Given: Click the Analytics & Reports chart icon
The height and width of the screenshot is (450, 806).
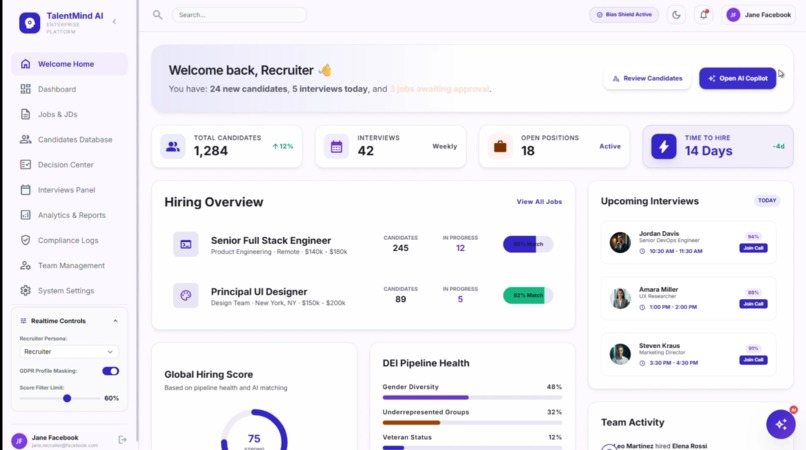Looking at the screenshot, I should (25, 215).
